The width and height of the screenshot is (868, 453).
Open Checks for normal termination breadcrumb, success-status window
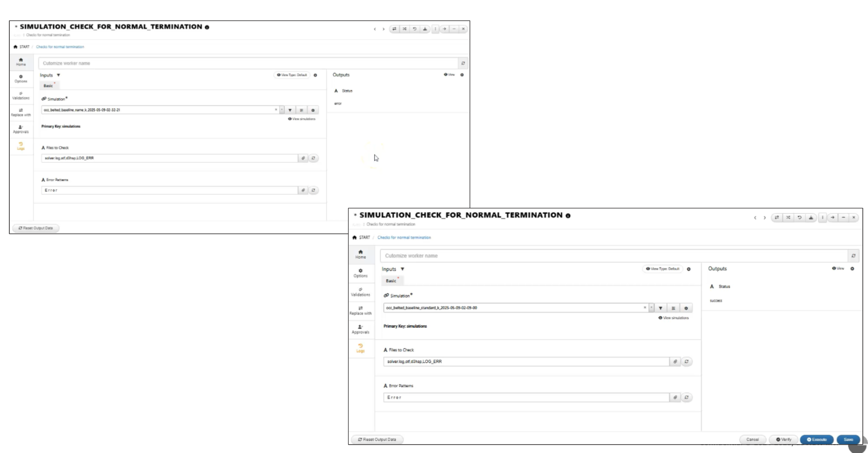click(x=404, y=237)
